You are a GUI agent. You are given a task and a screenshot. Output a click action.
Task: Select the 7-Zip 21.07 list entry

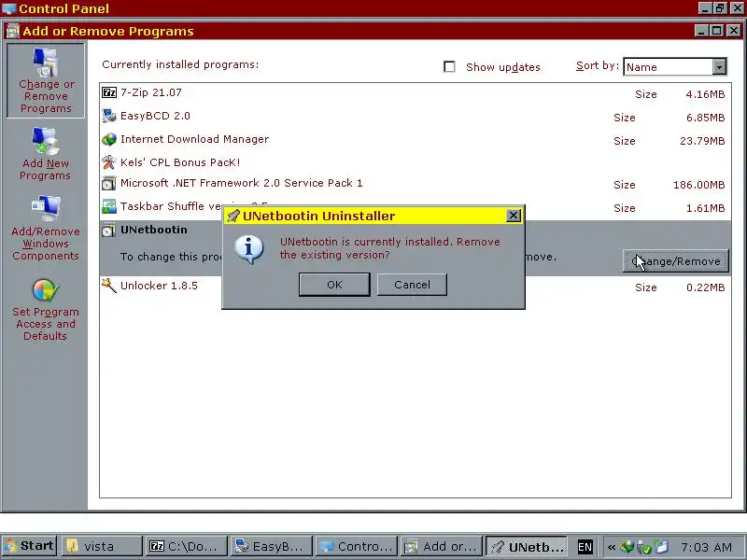(x=416, y=92)
